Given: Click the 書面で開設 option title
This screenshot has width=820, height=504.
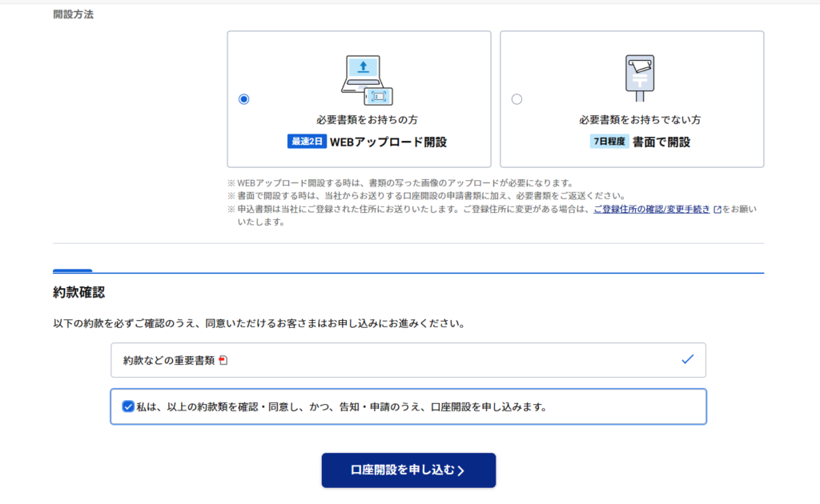Looking at the screenshot, I should (x=661, y=142).
